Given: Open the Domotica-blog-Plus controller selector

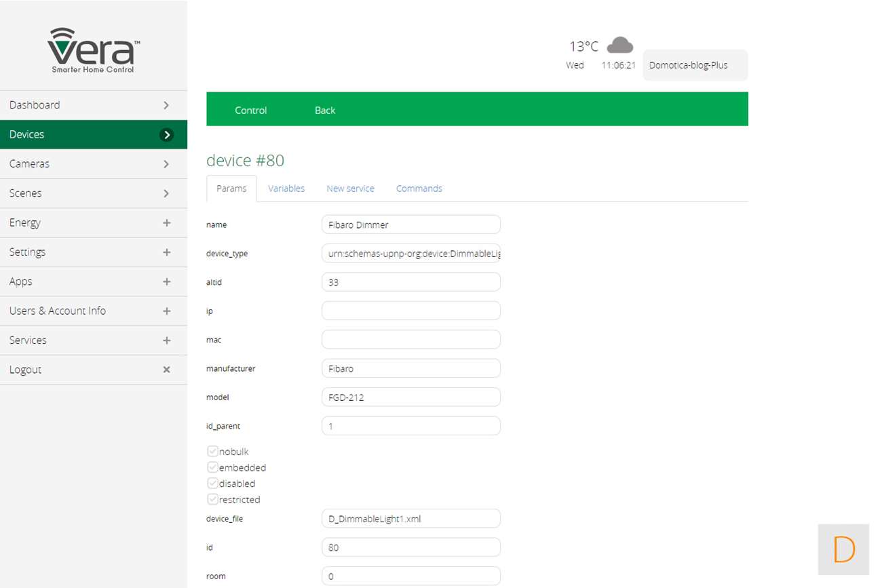Looking at the screenshot, I should (x=695, y=65).
